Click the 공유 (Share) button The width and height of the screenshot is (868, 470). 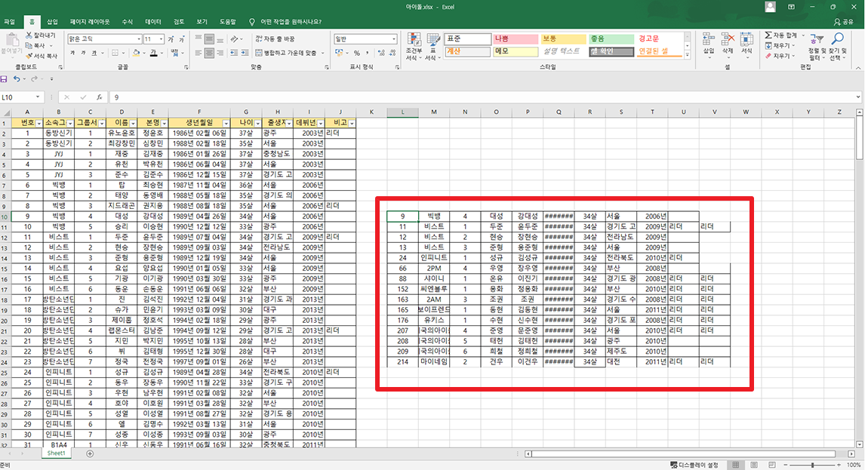pos(844,22)
